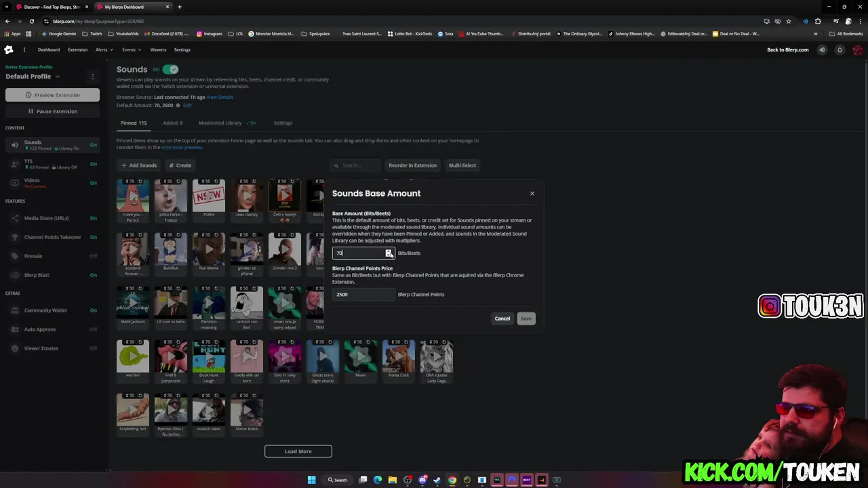The width and height of the screenshot is (868, 488).
Task: Click the Firesale tag icon
Action: (15, 256)
